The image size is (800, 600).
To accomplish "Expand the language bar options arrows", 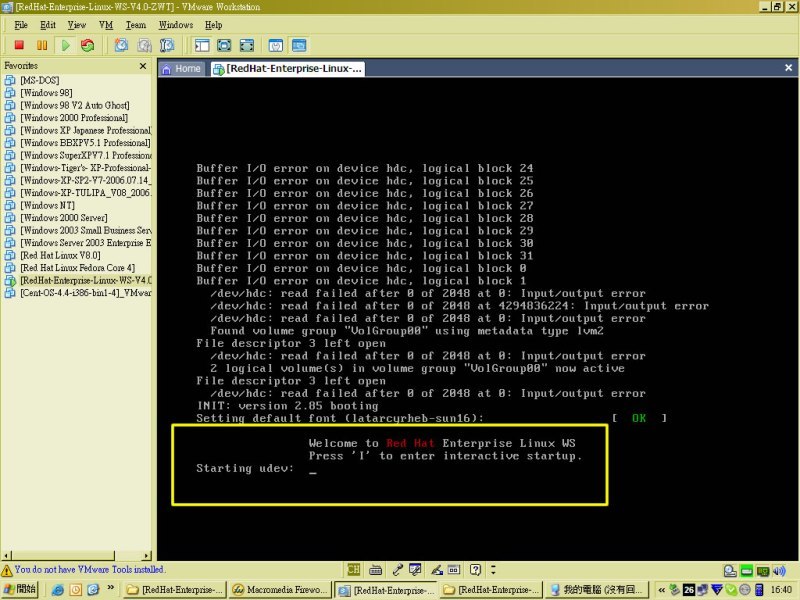I will point(493,569).
